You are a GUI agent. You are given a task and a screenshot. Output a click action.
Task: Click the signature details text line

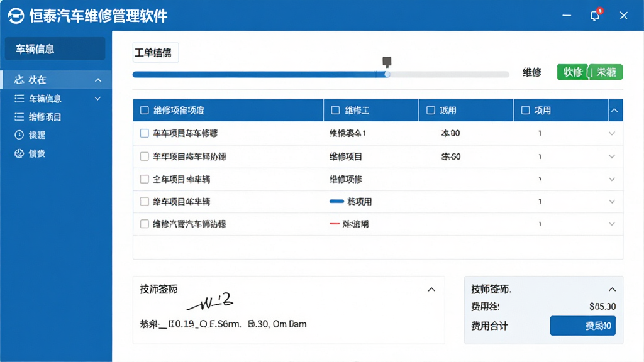223,324
